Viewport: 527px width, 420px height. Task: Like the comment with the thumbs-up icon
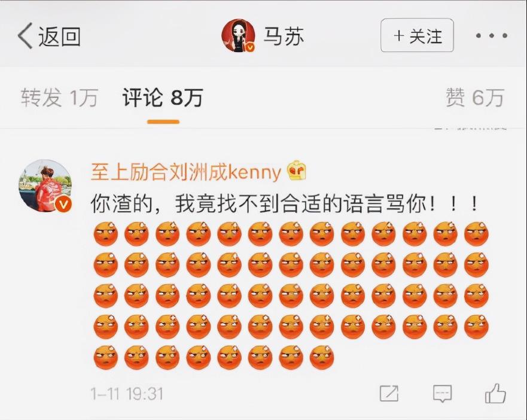point(495,393)
